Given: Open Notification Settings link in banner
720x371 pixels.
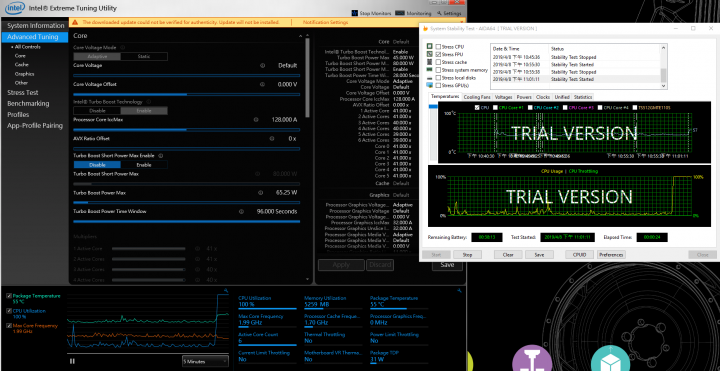Looking at the screenshot, I should [x=325, y=22].
